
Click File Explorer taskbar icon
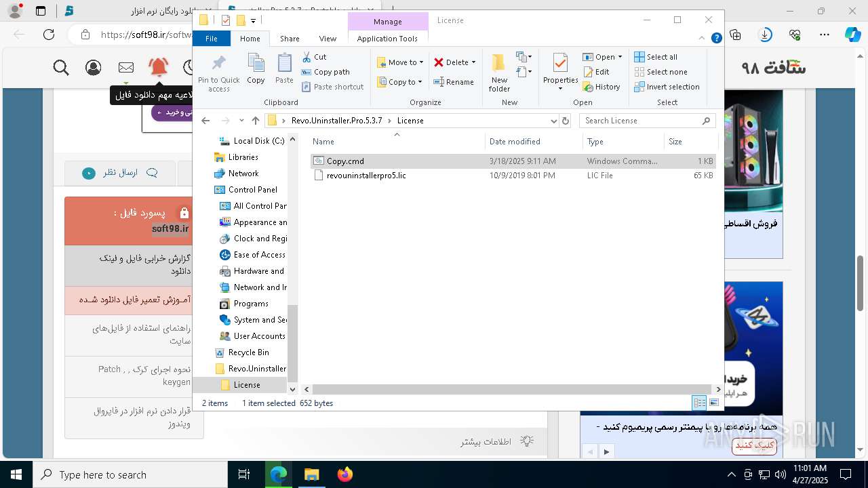311,474
